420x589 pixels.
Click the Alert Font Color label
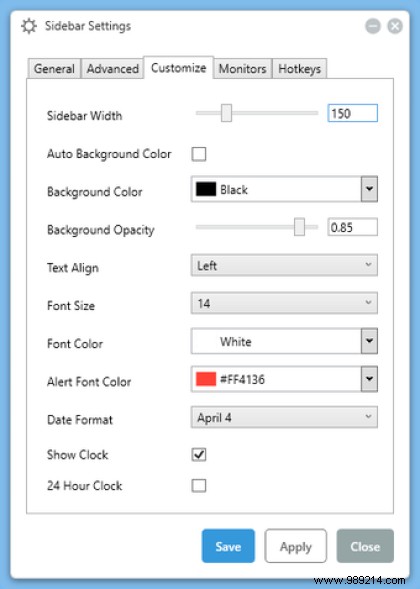pos(89,382)
